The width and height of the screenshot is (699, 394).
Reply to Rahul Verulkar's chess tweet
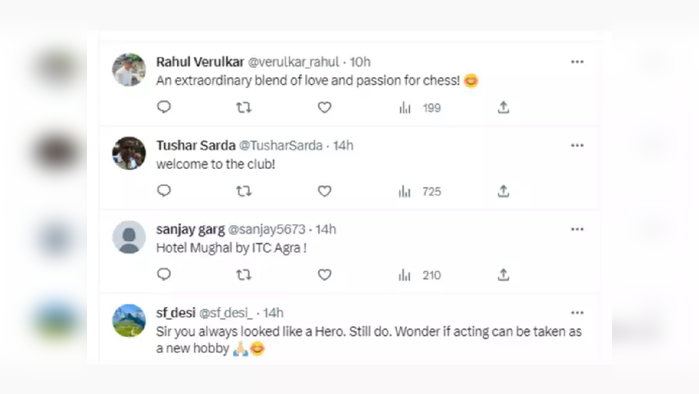[x=164, y=107]
